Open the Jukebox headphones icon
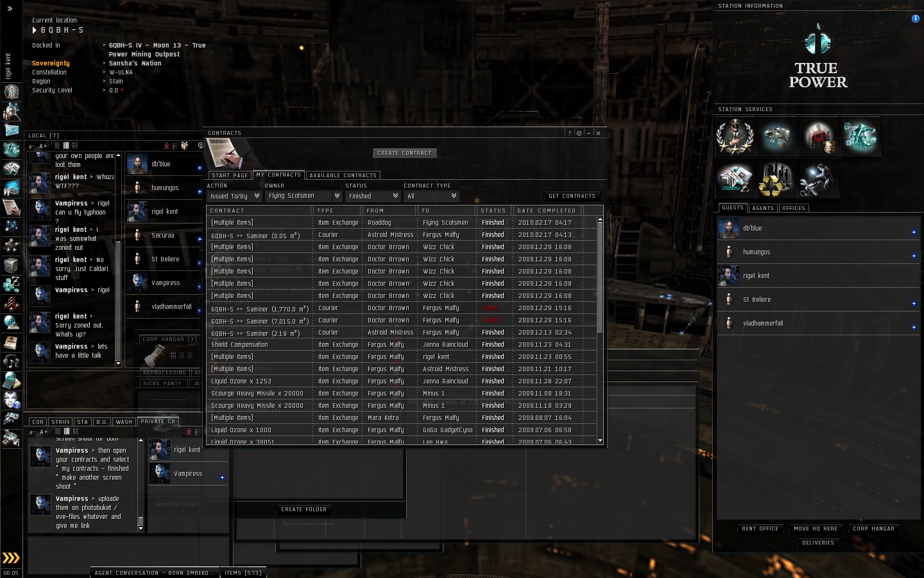The width and height of the screenshot is (924, 578). pos(11,361)
